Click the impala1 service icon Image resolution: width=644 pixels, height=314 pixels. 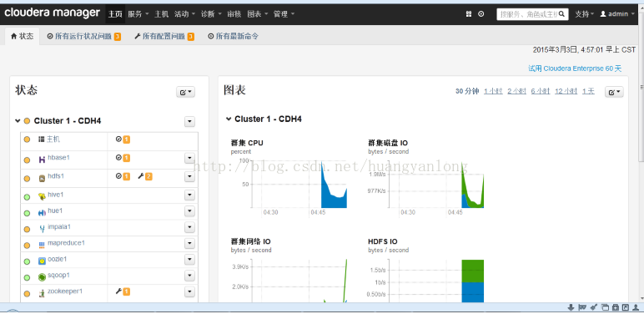(x=42, y=229)
